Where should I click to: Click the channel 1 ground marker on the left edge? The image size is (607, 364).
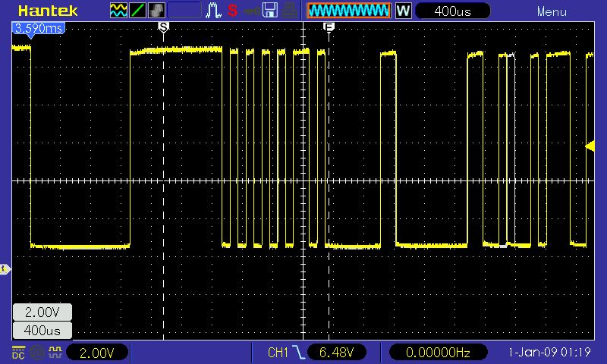5,269
